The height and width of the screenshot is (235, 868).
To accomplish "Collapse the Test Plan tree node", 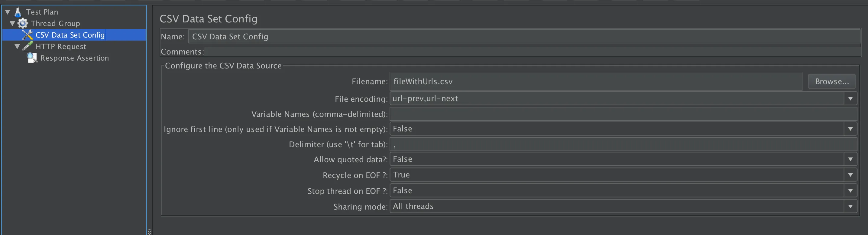I will [8, 12].
